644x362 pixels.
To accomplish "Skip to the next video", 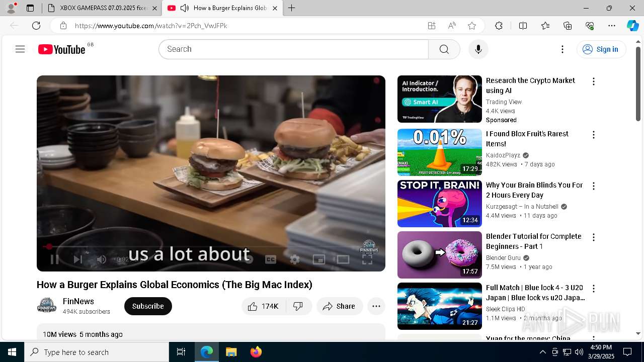I will 77,259.
